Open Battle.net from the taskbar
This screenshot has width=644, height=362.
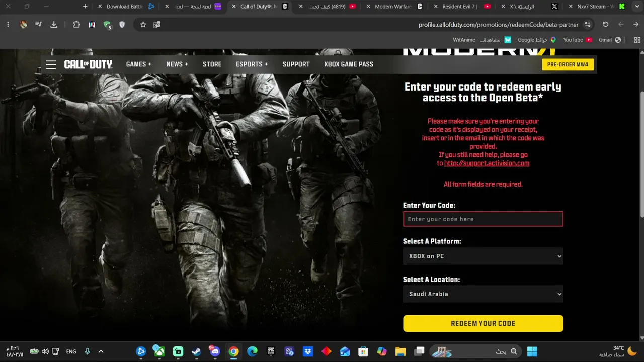tap(141, 351)
